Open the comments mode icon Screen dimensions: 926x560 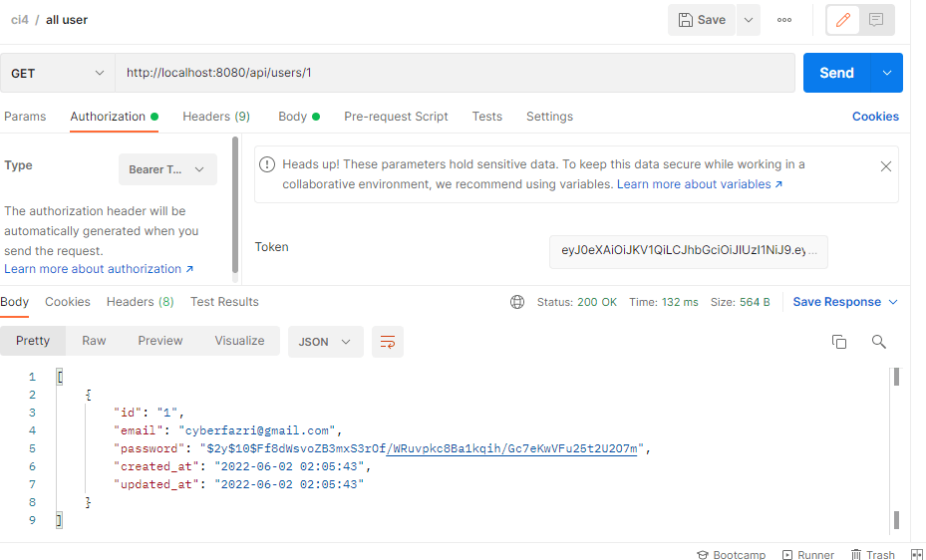[876, 20]
